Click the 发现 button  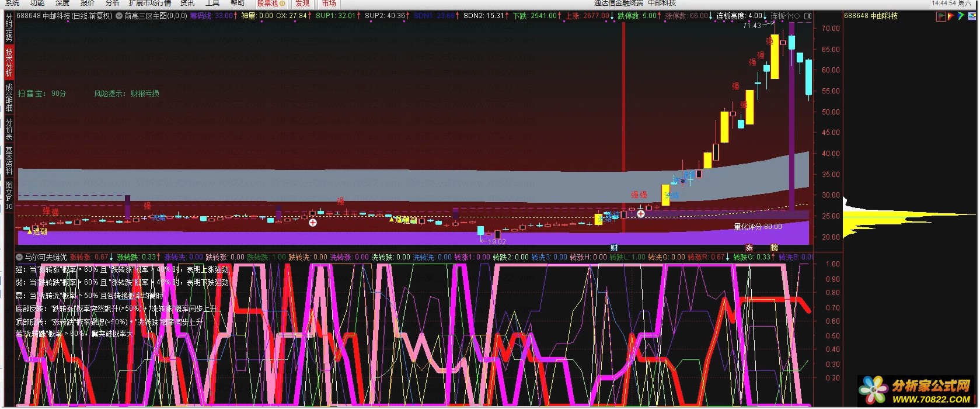302,3
